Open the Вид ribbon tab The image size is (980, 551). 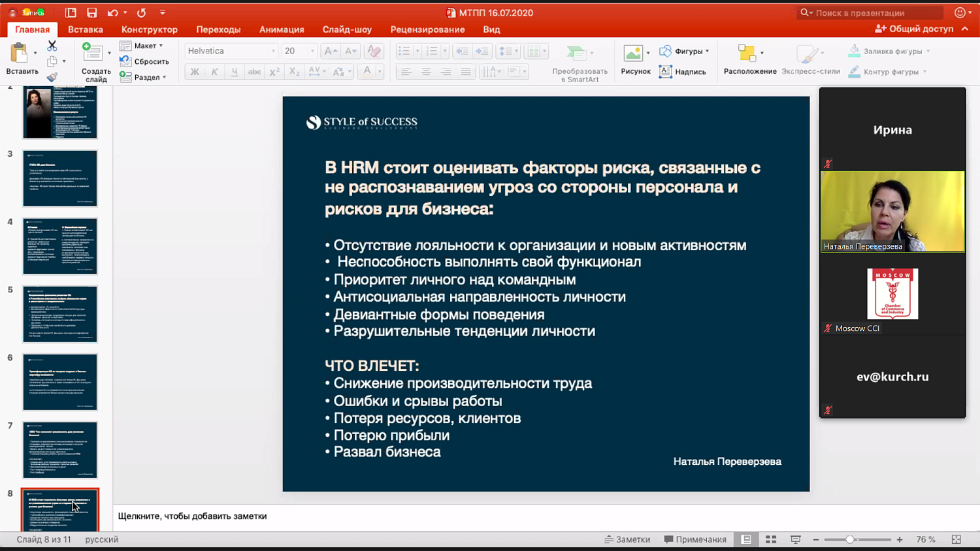[491, 29]
